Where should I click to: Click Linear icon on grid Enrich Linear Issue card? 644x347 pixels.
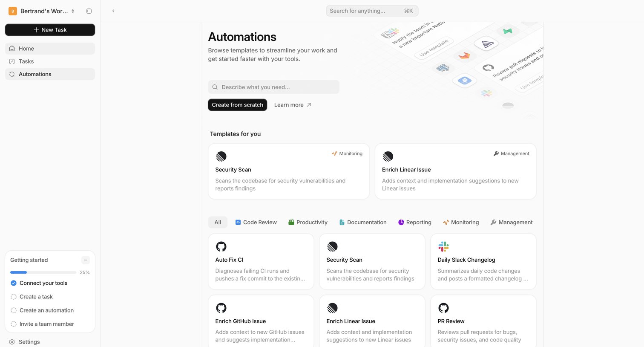pyautogui.click(x=332, y=308)
